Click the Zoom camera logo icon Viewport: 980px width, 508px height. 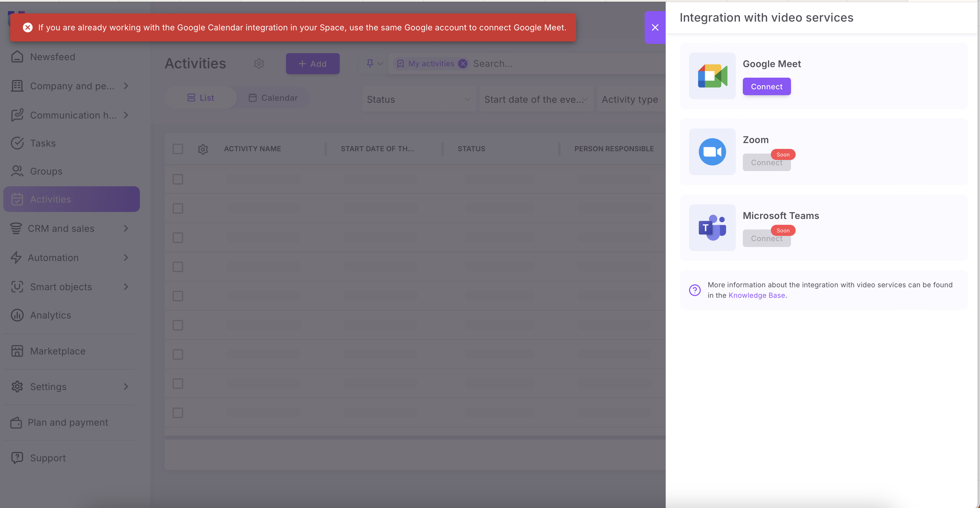[712, 152]
